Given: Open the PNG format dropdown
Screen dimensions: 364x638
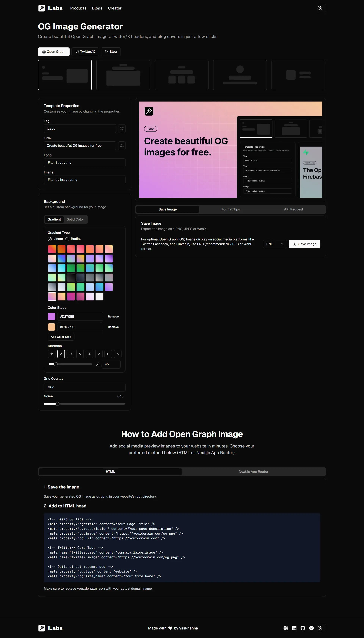Looking at the screenshot, I should (275, 244).
